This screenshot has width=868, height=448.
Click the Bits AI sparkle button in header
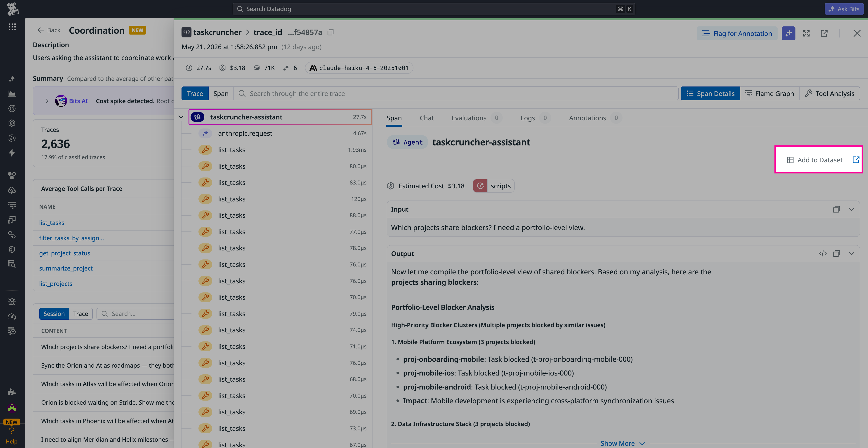tap(788, 33)
